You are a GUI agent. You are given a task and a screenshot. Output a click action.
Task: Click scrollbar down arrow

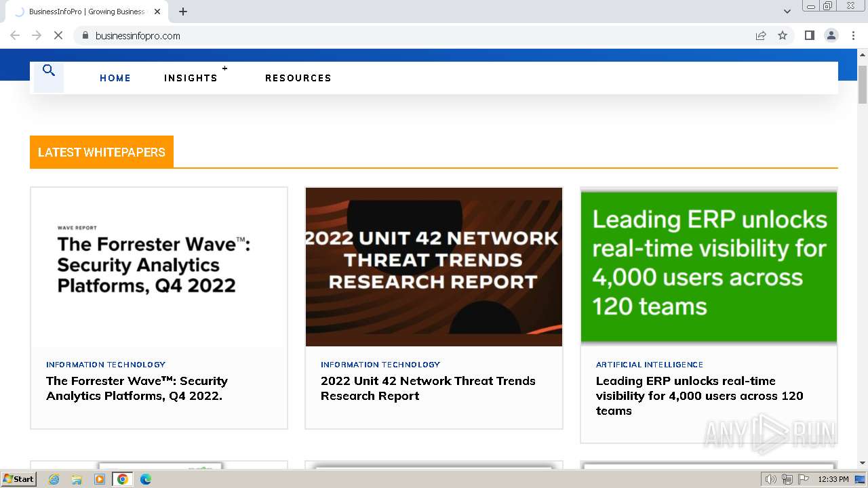click(863, 463)
